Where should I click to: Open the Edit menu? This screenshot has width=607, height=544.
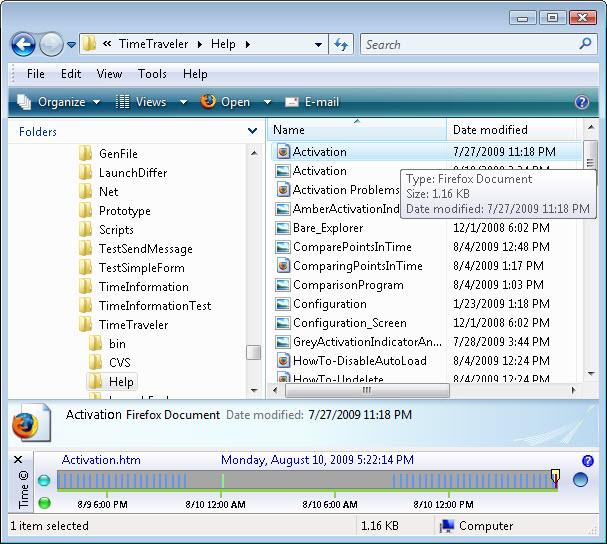pyautogui.click(x=71, y=74)
